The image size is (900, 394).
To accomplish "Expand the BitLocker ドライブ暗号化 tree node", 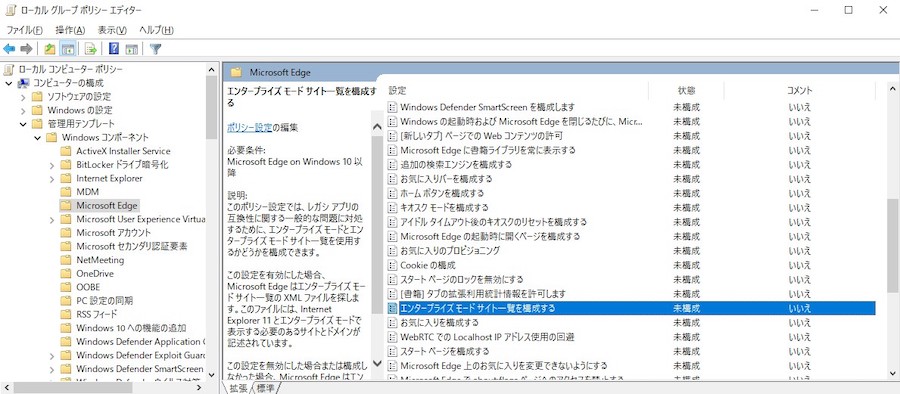I will point(52,165).
